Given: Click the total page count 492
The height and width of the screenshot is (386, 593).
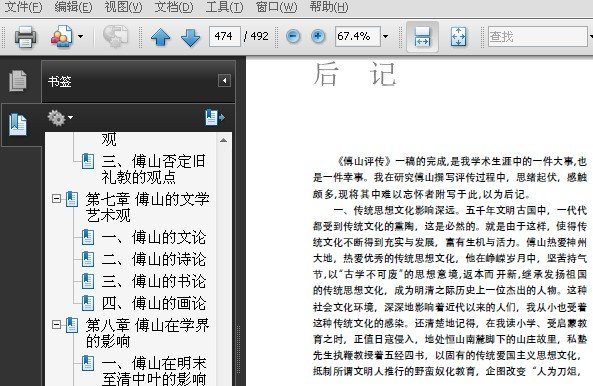Looking at the screenshot, I should tap(259, 36).
